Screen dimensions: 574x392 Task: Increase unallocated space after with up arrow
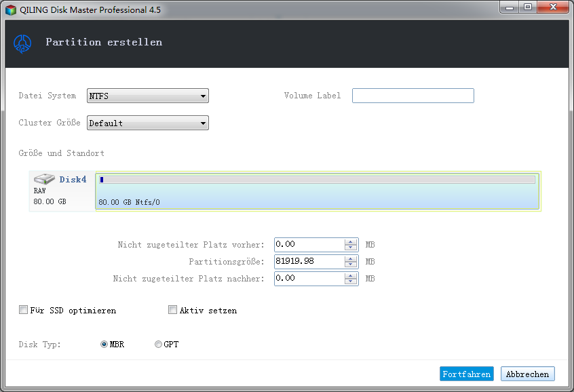[351, 276]
